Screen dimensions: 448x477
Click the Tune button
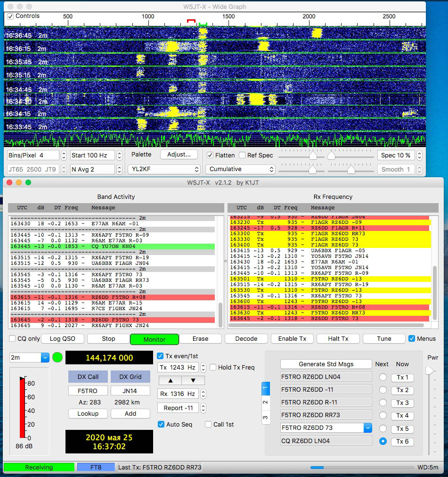tap(384, 339)
